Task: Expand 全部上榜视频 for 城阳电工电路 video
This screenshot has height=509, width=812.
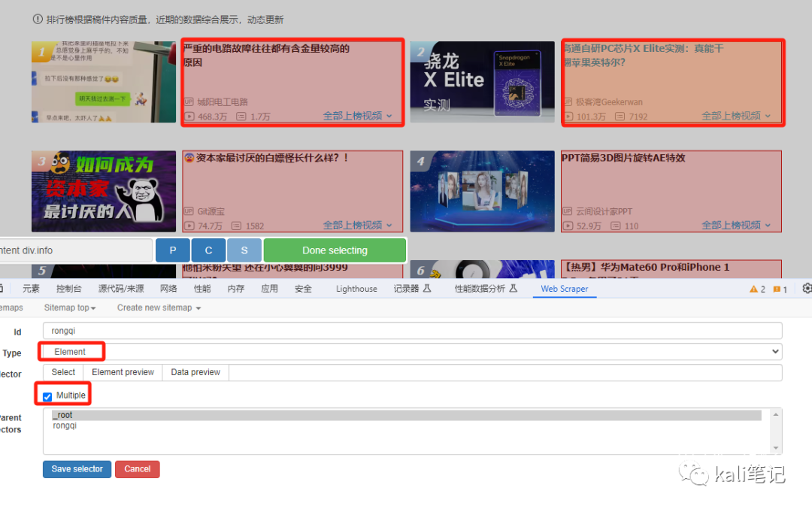Action: [357, 116]
